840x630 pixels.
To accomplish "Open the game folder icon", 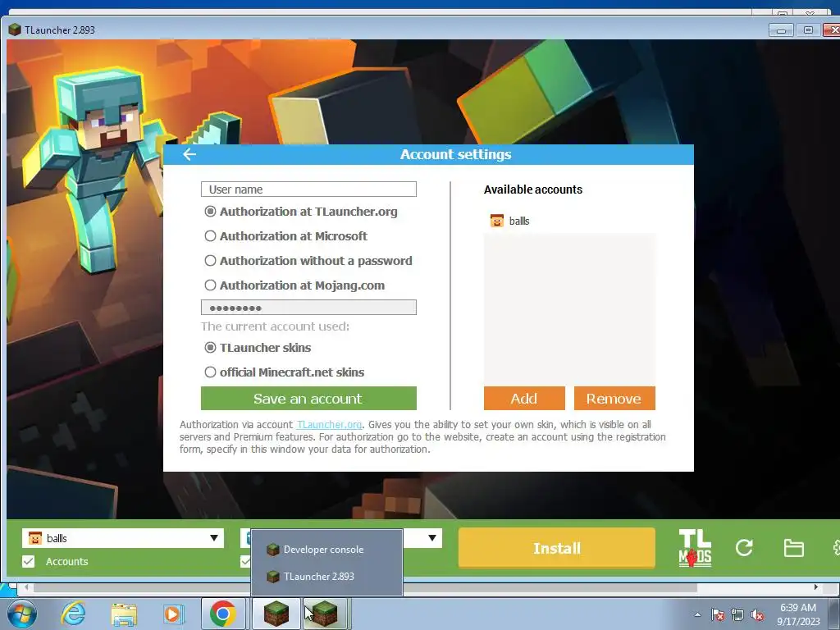I will tap(793, 548).
